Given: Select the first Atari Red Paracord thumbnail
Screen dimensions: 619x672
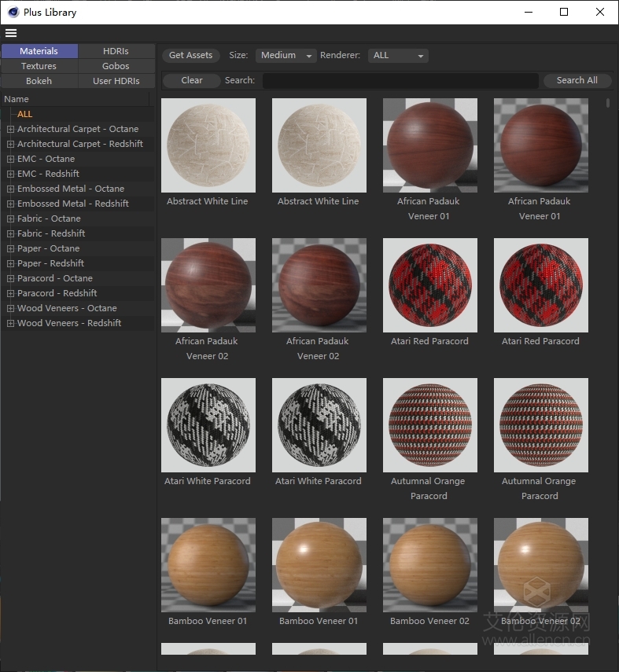Looking at the screenshot, I should 430,285.
